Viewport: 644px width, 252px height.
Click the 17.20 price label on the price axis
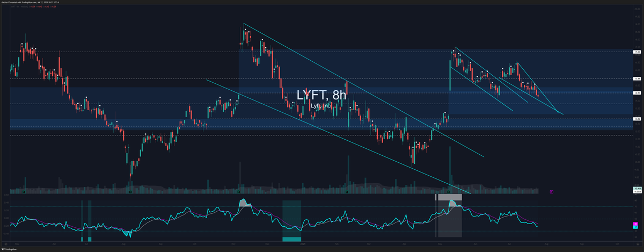[x=638, y=52]
